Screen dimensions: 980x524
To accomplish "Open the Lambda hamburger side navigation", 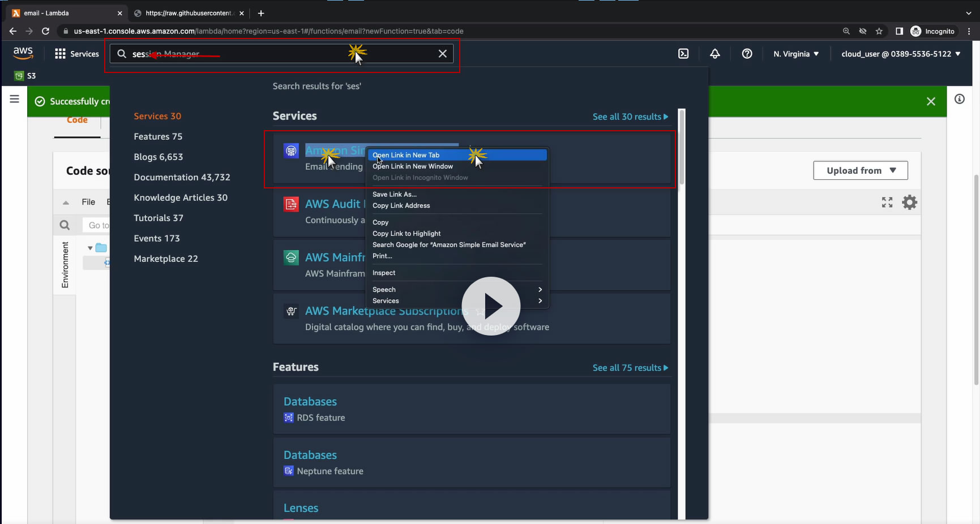I will click(15, 100).
